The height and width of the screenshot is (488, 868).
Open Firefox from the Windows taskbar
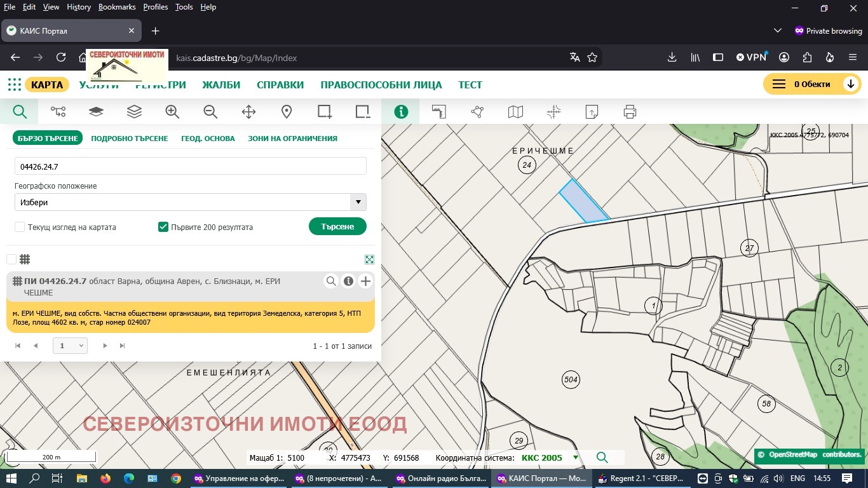click(105, 478)
